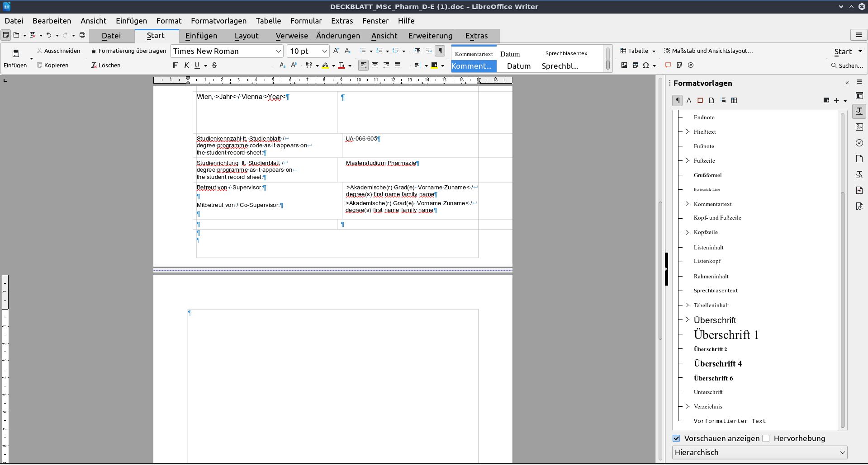Print the document
868x465 pixels.
coord(82,35)
